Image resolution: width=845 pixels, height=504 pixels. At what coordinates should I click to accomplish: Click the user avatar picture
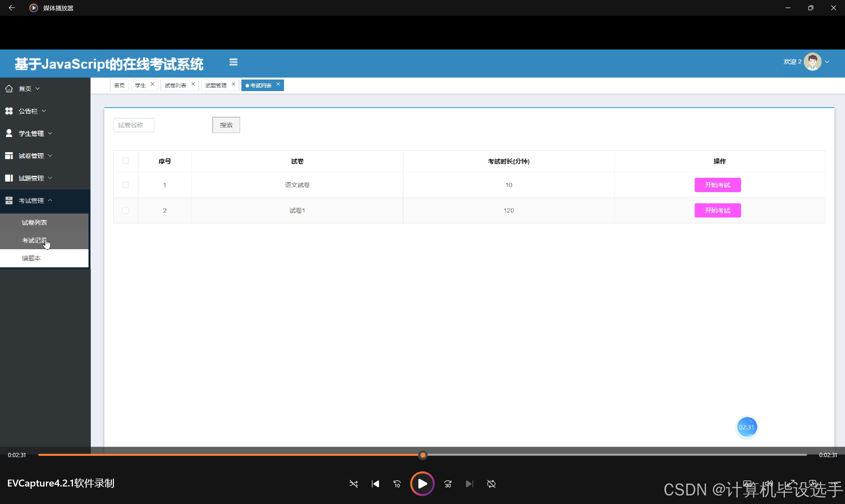pyautogui.click(x=812, y=61)
